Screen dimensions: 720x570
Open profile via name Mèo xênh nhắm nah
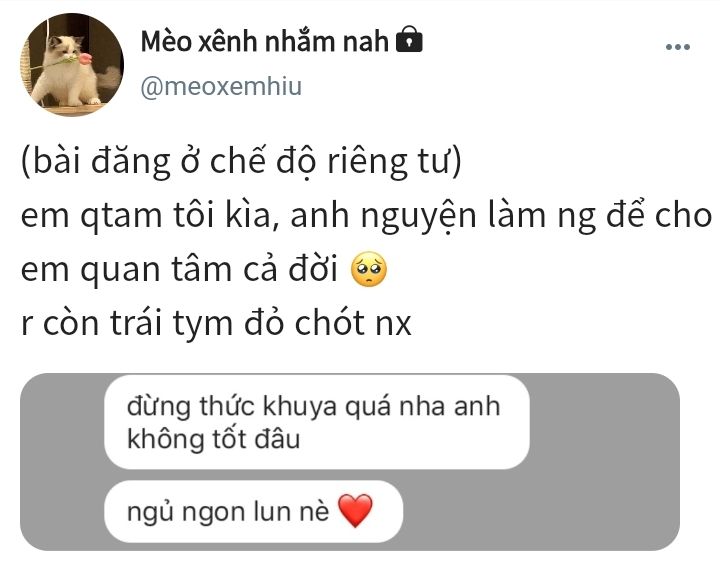[x=264, y=41]
